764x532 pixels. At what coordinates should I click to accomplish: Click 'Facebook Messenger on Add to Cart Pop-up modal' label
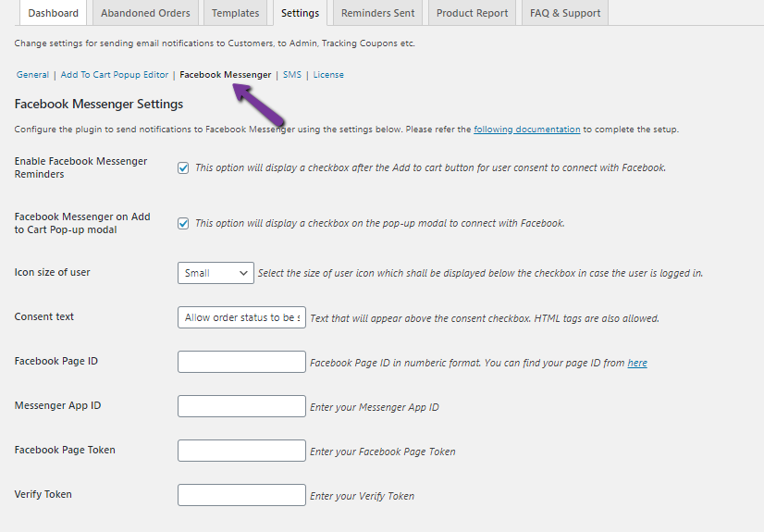82,223
